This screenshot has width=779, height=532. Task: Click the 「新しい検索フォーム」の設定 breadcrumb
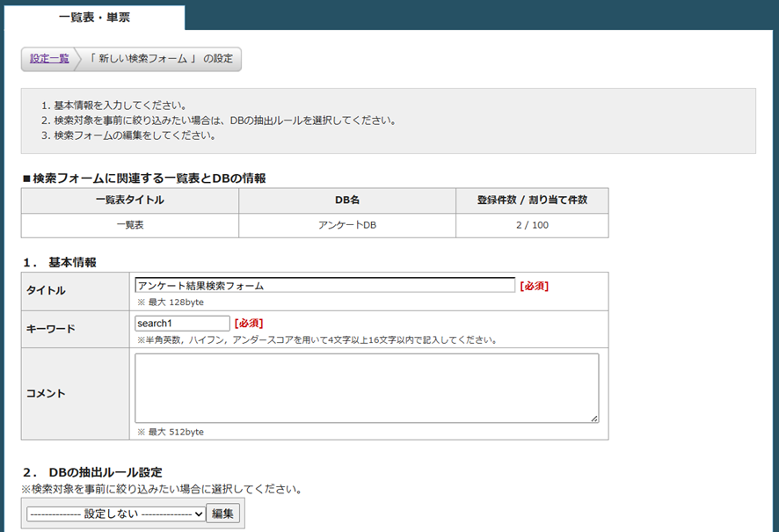[x=161, y=59]
